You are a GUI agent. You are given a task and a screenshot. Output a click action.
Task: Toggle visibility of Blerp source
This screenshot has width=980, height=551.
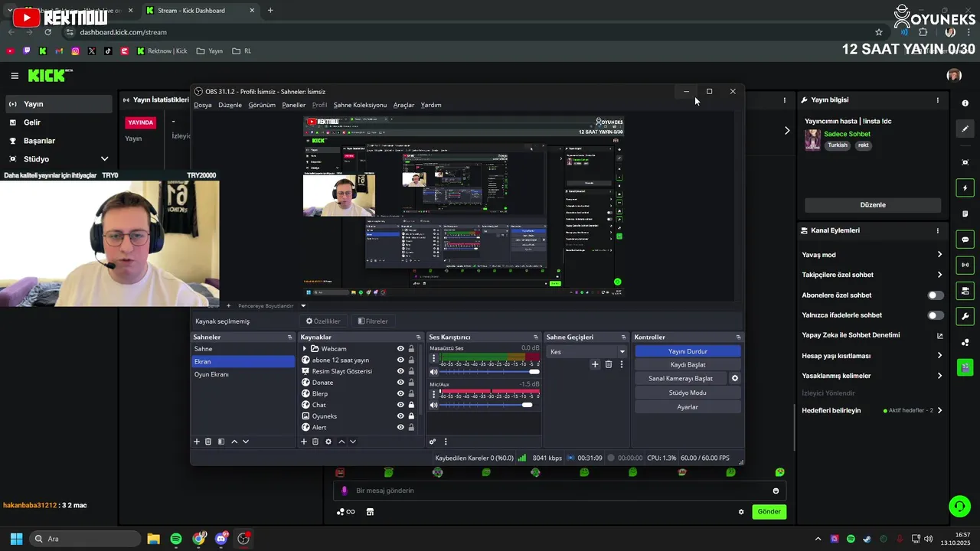[400, 394]
